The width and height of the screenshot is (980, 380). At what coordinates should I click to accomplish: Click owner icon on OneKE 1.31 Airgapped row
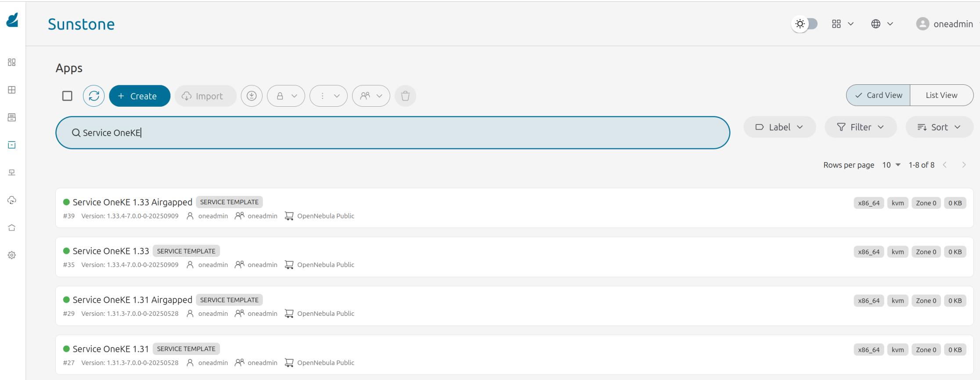pos(190,313)
